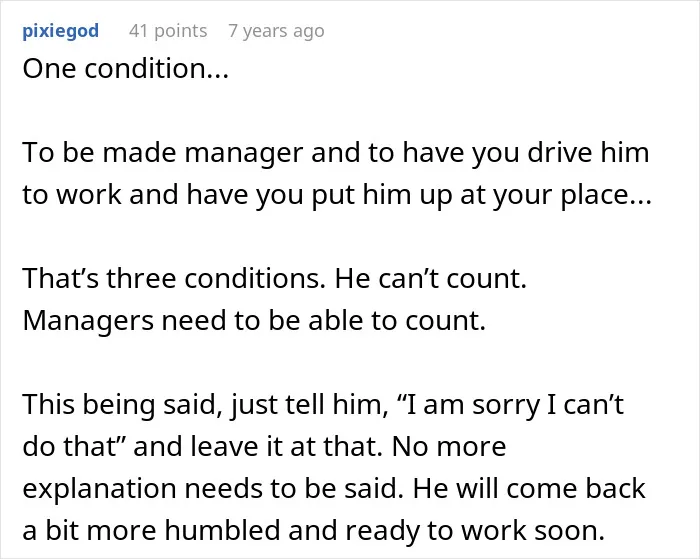Viewport: 700px width, 559px height.
Task: Open the pixiegod user profile link
Action: coord(61,31)
